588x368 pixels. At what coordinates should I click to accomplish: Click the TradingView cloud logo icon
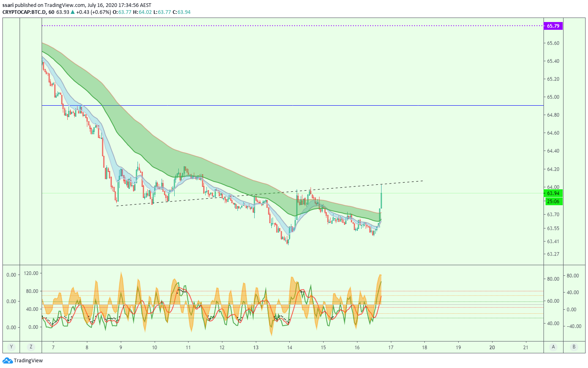(7, 361)
